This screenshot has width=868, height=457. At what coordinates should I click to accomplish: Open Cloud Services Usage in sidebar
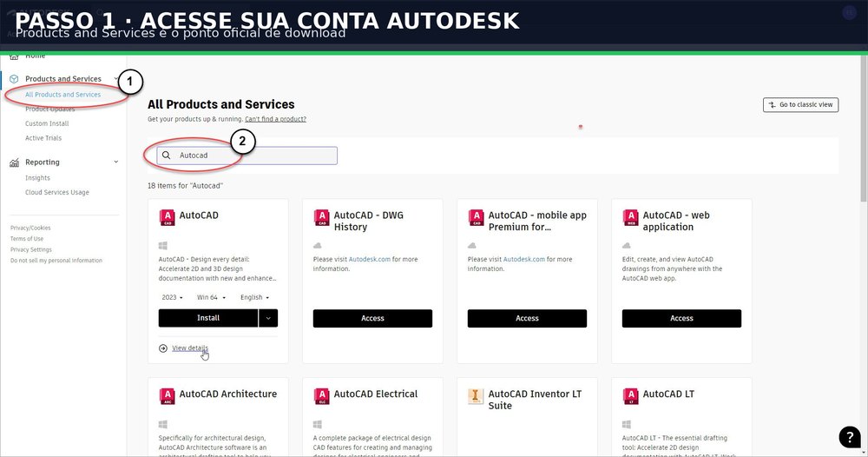(x=57, y=192)
